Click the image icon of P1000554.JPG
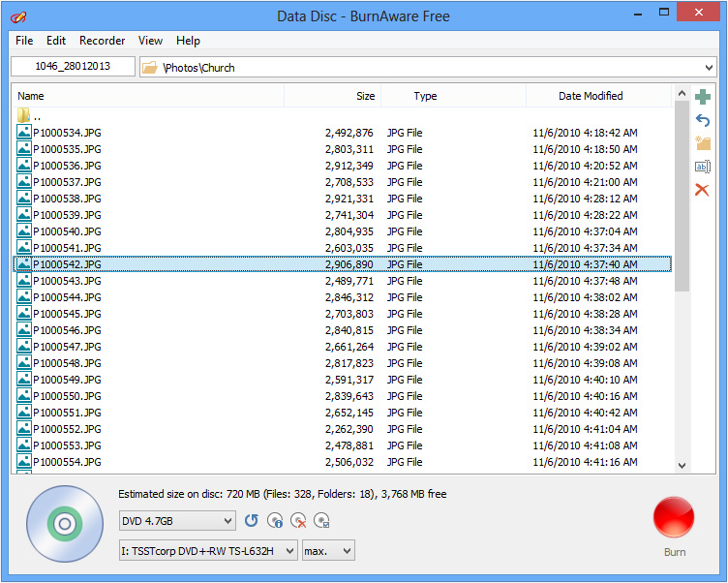728x583 pixels. tap(23, 461)
